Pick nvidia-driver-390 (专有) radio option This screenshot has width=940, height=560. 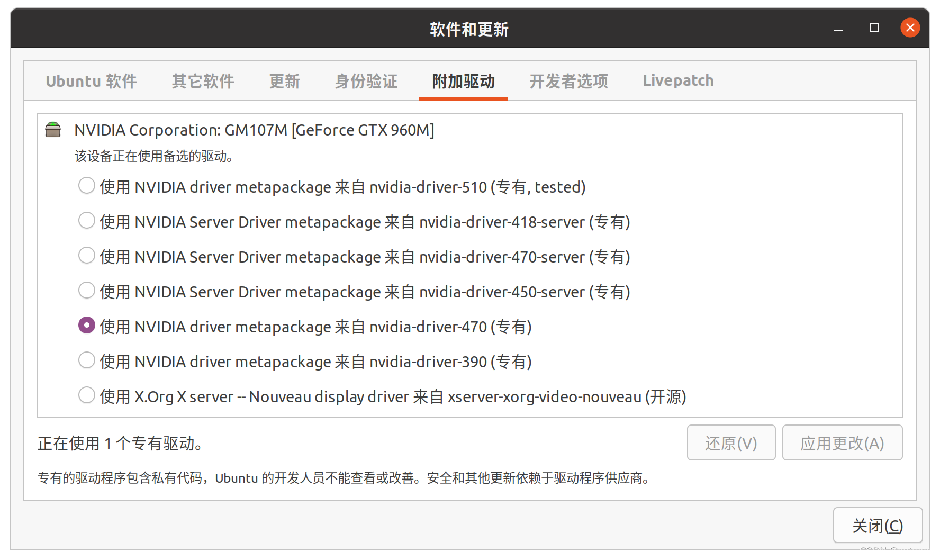click(x=87, y=360)
